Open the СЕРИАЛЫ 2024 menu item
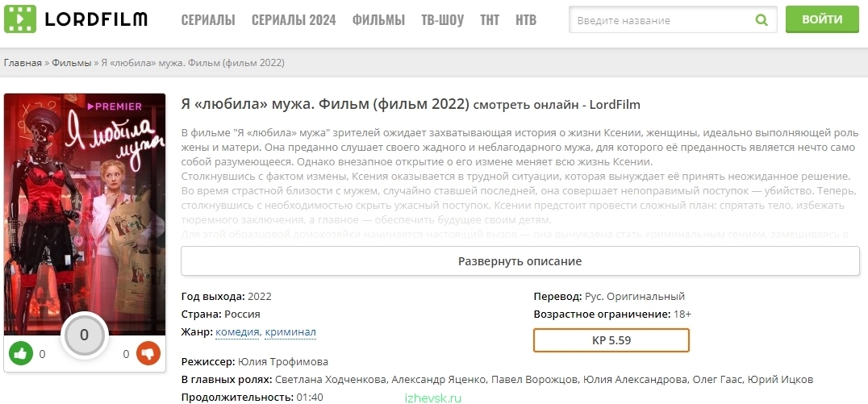 click(x=294, y=20)
